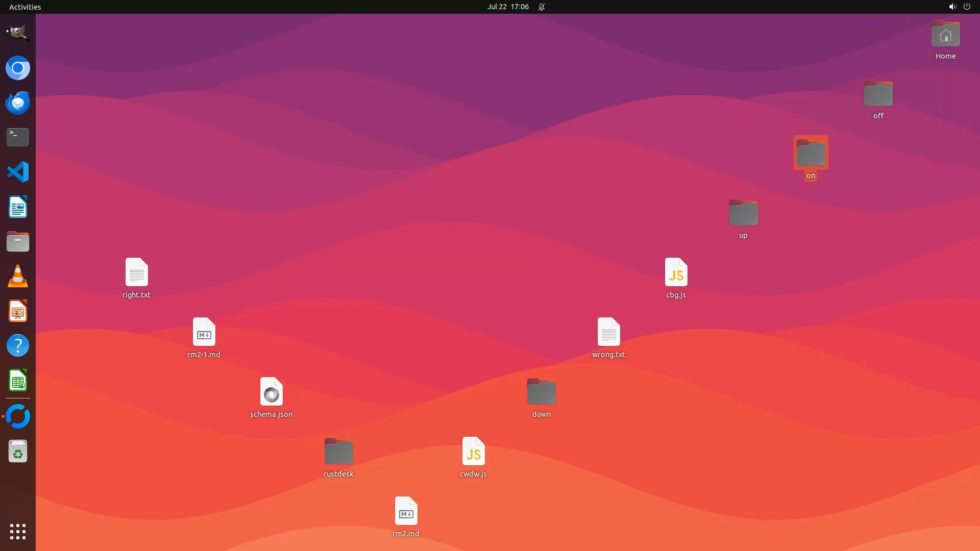This screenshot has height=551, width=980.
Task: Click the volume speaker indicator
Action: [x=952, y=7]
